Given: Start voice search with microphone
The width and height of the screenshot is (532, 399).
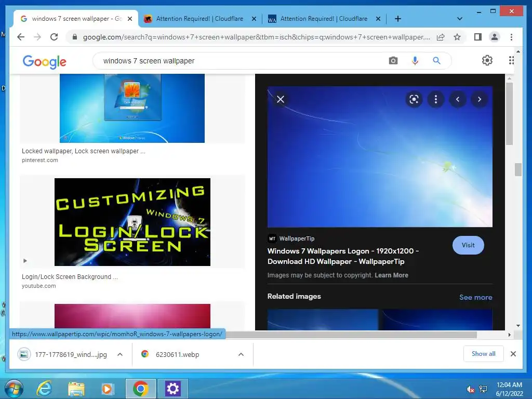Looking at the screenshot, I should 415,61.
